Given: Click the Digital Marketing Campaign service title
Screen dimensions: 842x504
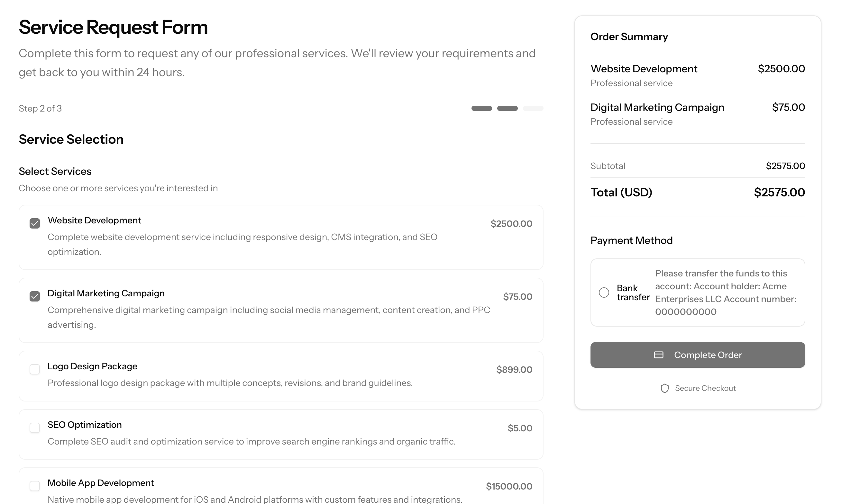Looking at the screenshot, I should [106, 293].
